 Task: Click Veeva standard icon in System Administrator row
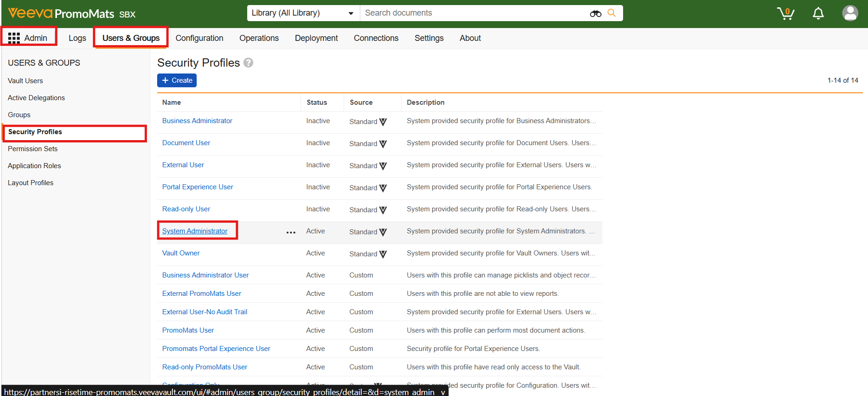pos(383,232)
